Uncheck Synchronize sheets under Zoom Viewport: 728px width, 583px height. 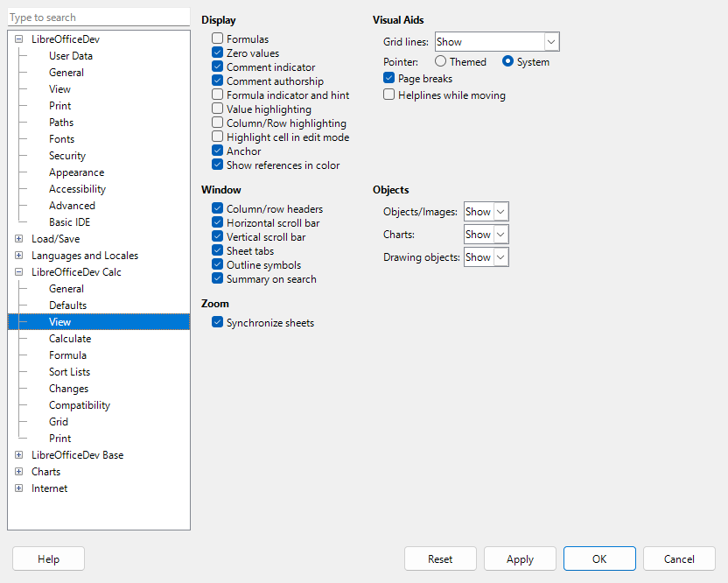click(x=216, y=322)
